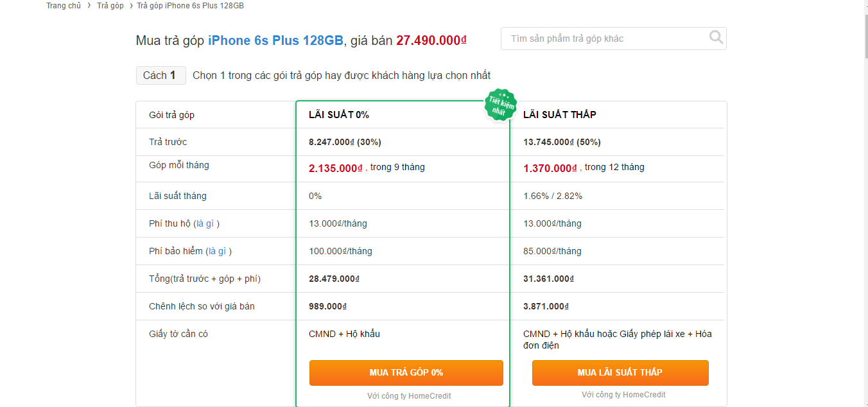This screenshot has height=407, width=868.
Task: Click the 8.247.000đ down payment value
Action: (x=330, y=141)
